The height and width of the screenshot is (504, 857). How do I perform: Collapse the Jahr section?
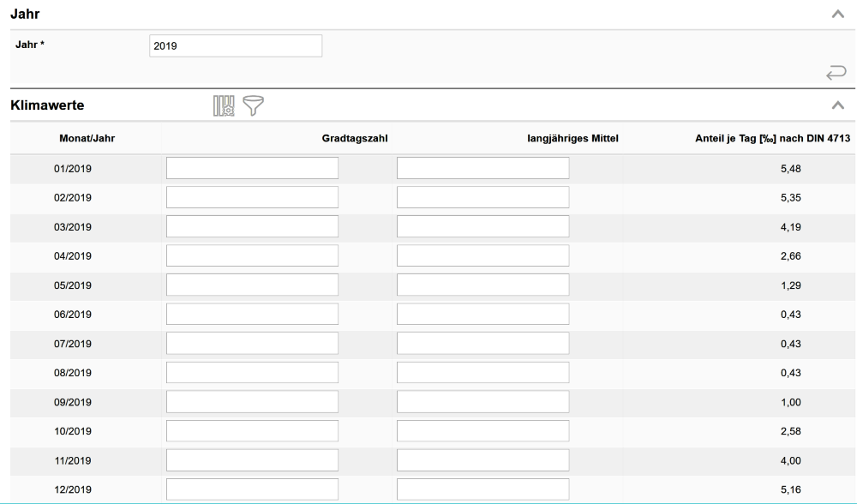click(x=839, y=15)
